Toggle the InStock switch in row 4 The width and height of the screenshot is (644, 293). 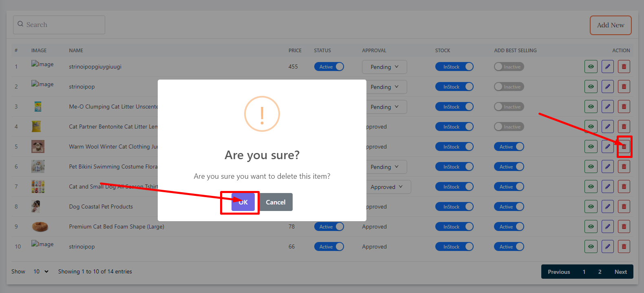[454, 127]
